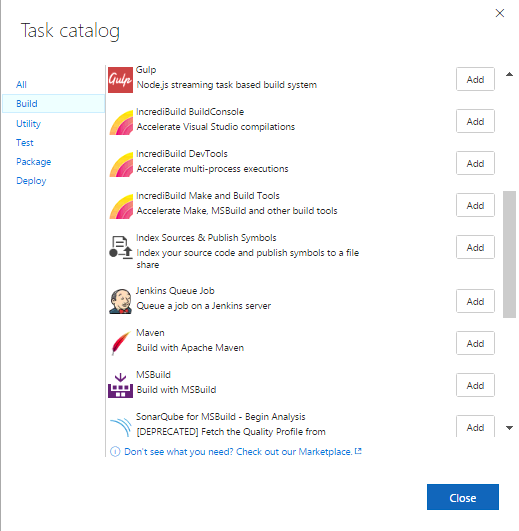
Task: Select the Jenkins Queue Job icon
Action: (121, 301)
